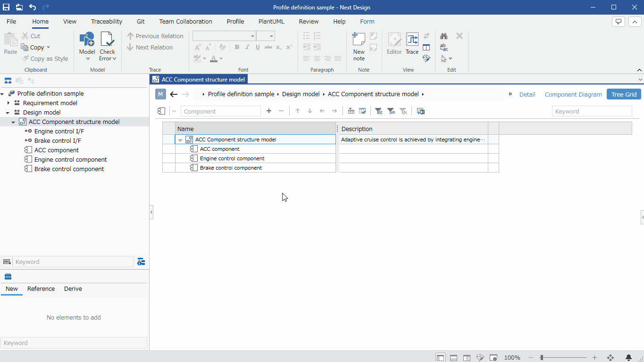
Task: Open the Copy dropdown arrow
Action: 48,47
